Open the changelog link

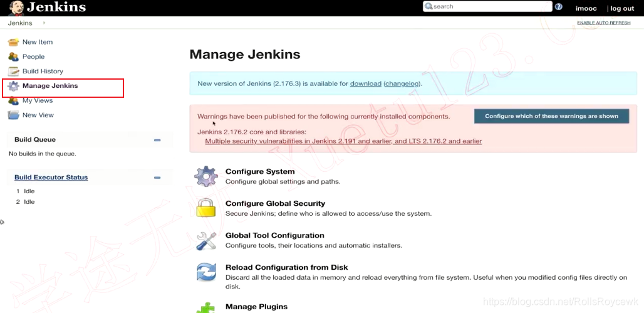402,83
